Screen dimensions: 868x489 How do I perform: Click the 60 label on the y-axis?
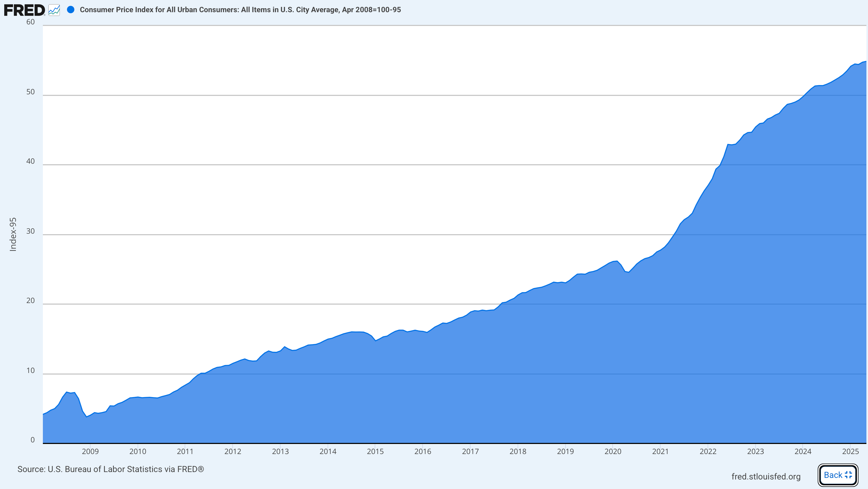(30, 22)
